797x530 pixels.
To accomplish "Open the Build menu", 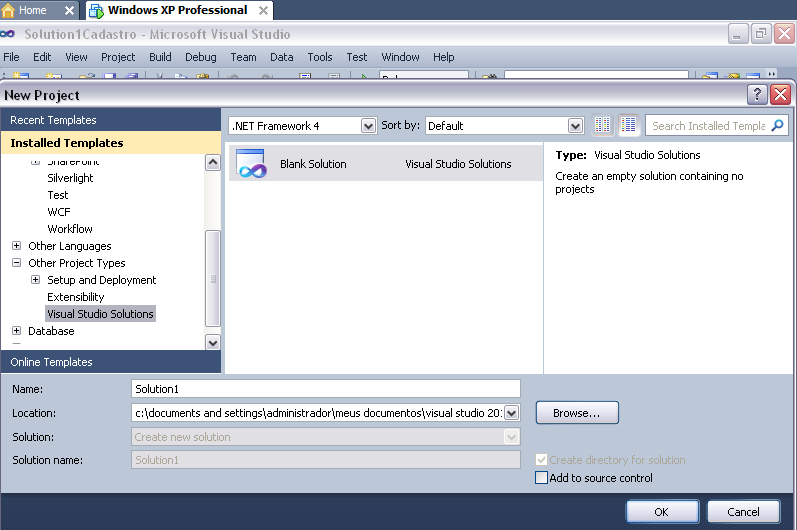I will (x=160, y=57).
